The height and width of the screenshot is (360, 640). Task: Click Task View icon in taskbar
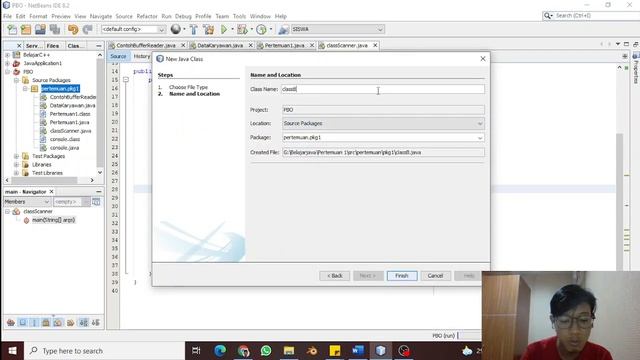coord(196,351)
